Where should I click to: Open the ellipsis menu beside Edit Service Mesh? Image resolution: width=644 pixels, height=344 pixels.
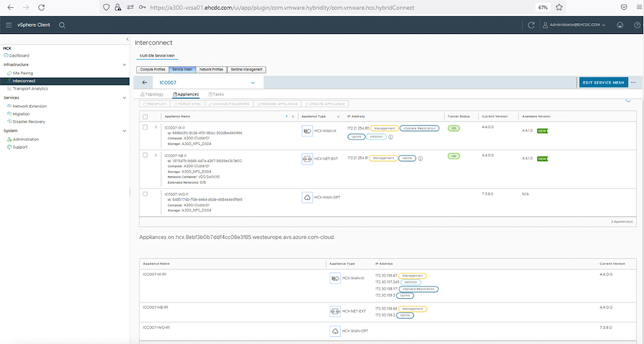(634, 82)
